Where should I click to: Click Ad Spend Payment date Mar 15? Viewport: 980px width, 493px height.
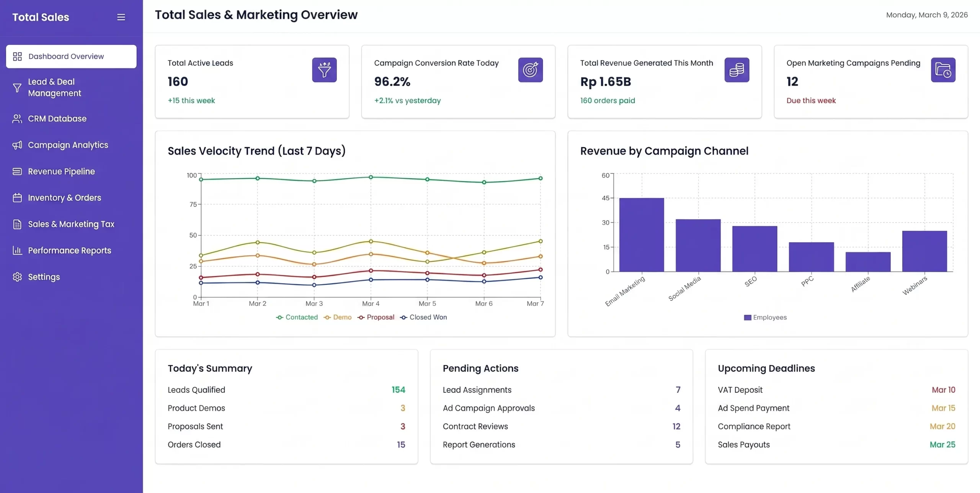(x=943, y=408)
